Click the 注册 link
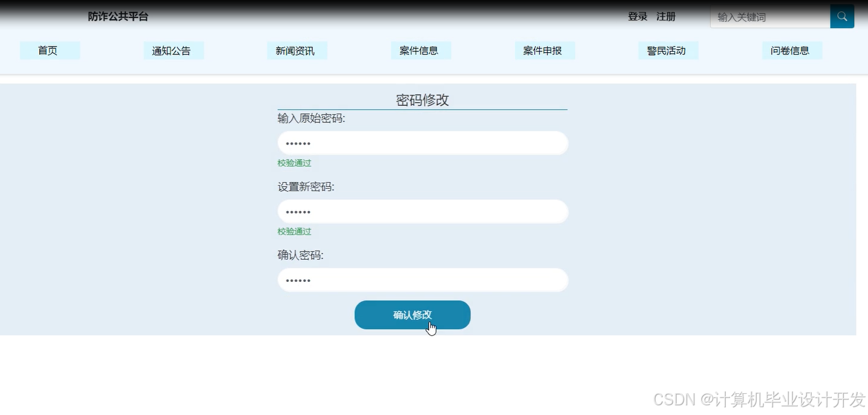This screenshot has height=415, width=868. (x=666, y=17)
